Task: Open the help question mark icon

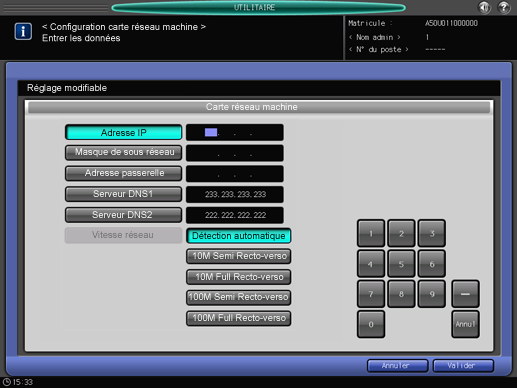Action: point(504,7)
